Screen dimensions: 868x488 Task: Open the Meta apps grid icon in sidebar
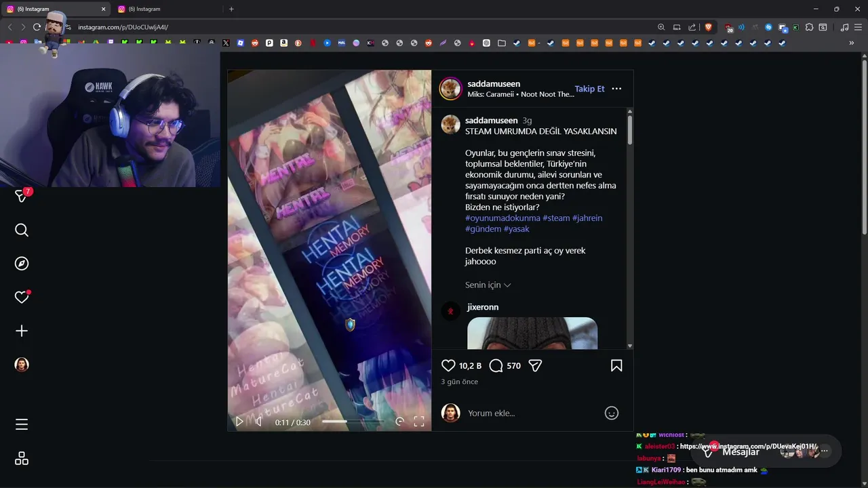[x=22, y=459]
